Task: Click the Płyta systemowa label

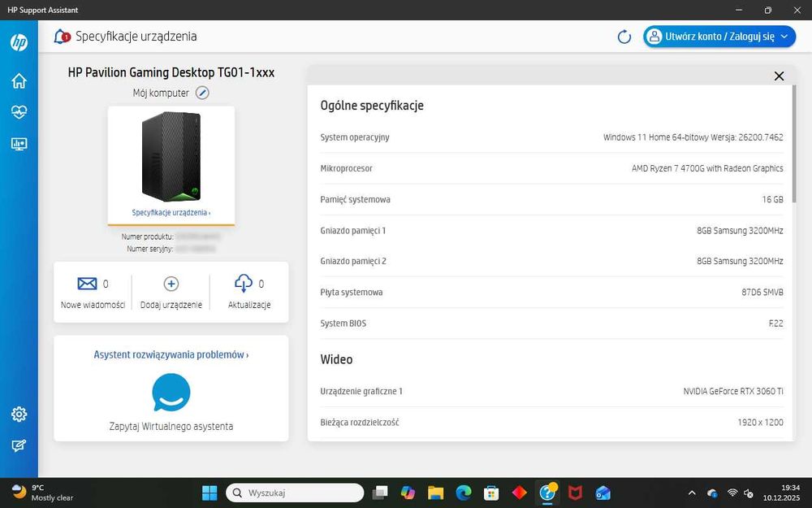Action: [x=351, y=293]
